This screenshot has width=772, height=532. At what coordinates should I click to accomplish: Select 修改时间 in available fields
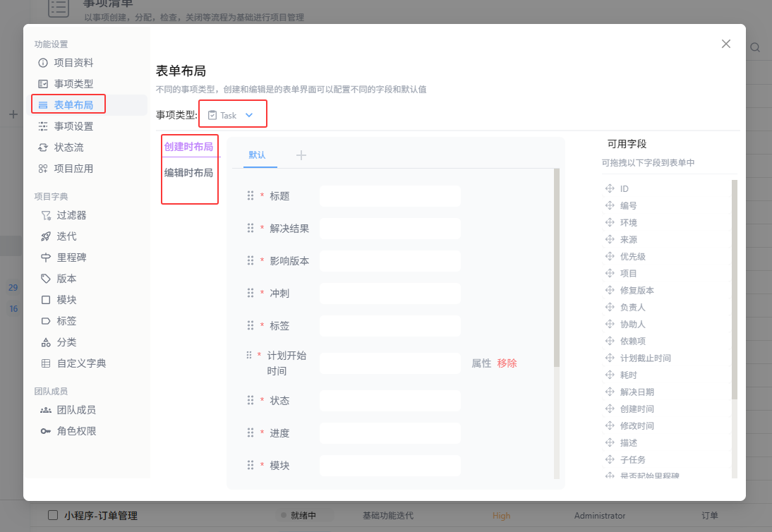(x=637, y=425)
